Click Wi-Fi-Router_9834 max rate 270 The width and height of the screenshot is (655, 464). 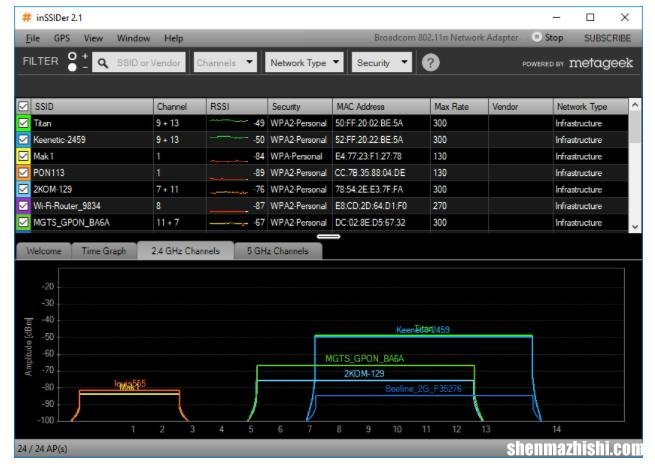tap(440, 205)
